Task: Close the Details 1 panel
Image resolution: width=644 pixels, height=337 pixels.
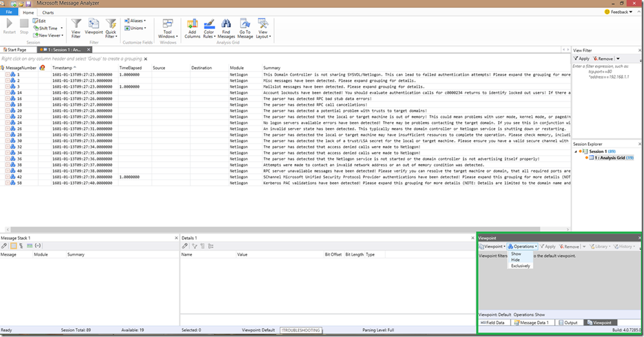Action: pos(473,238)
